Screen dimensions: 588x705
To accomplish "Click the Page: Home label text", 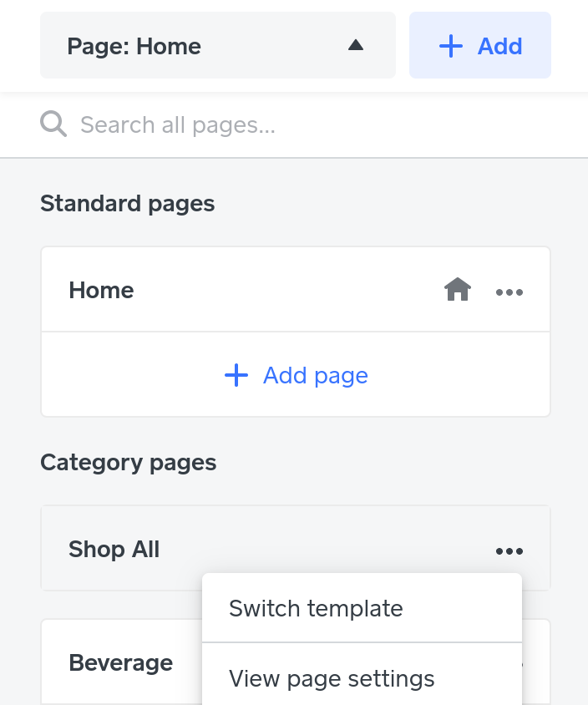I will 134,46.
